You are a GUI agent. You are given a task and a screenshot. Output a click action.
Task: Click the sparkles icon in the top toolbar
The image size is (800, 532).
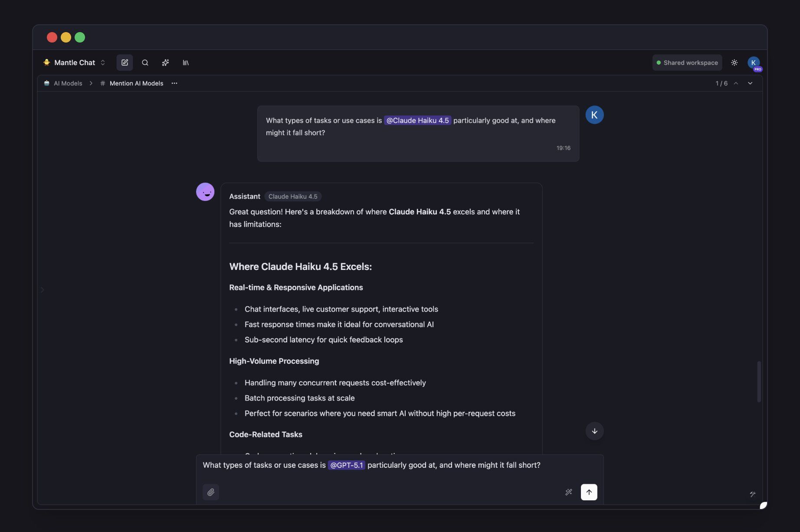click(x=165, y=62)
